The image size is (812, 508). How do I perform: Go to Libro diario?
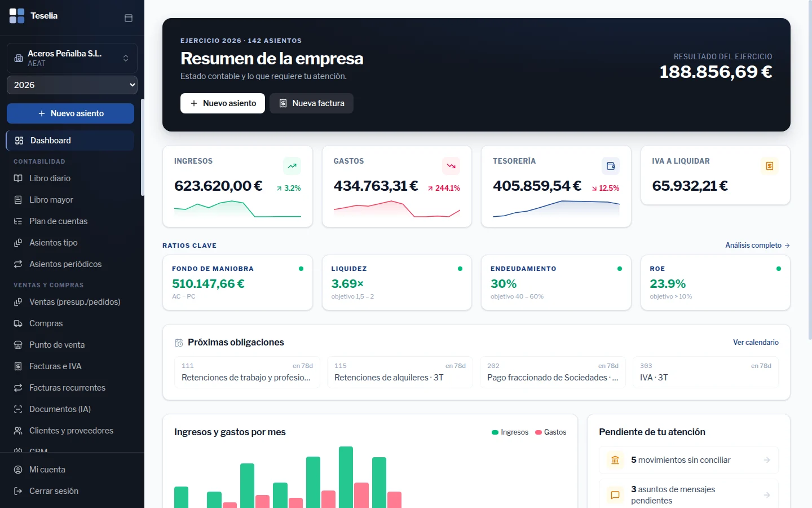pyautogui.click(x=70, y=178)
